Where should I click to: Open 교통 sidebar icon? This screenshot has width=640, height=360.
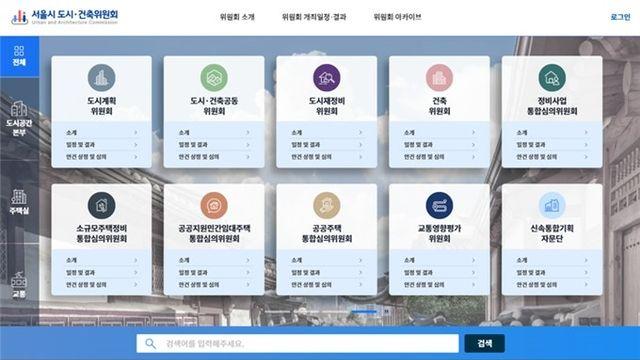click(19, 279)
